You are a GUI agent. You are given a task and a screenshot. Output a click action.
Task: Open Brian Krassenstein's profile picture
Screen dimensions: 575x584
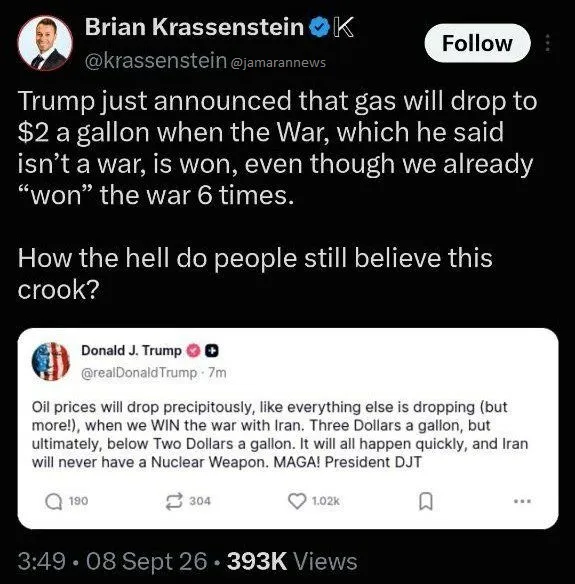tap(45, 43)
